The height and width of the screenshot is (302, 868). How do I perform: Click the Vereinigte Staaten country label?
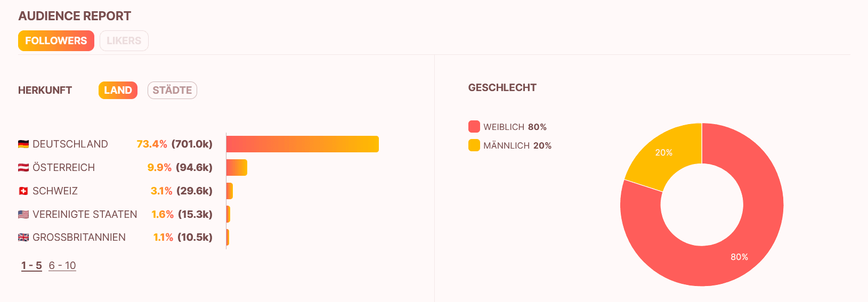(x=85, y=215)
